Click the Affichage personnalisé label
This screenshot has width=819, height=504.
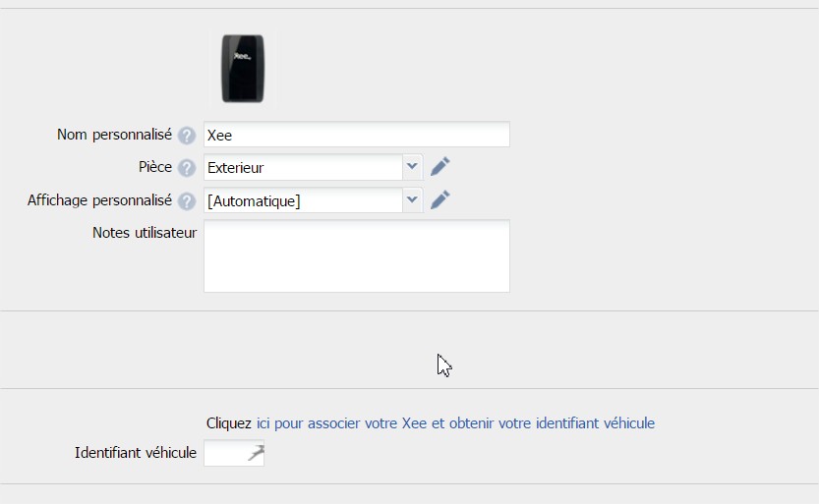tap(99, 200)
